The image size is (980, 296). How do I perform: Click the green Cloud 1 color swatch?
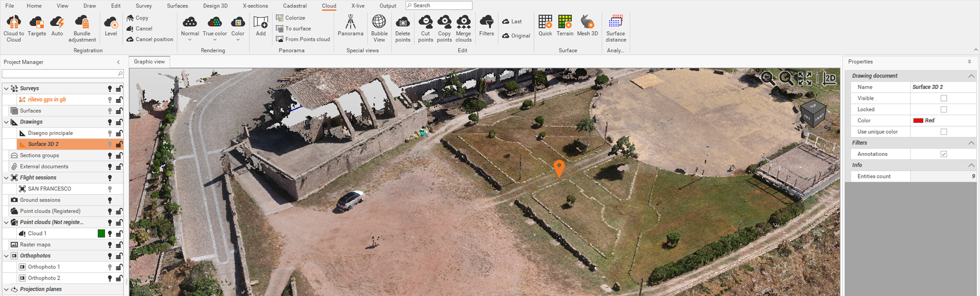point(101,234)
